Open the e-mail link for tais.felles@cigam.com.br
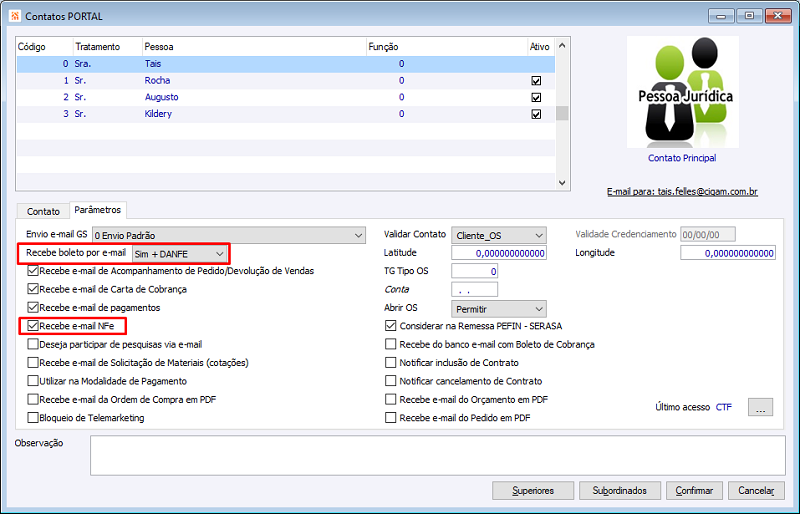 pos(682,192)
